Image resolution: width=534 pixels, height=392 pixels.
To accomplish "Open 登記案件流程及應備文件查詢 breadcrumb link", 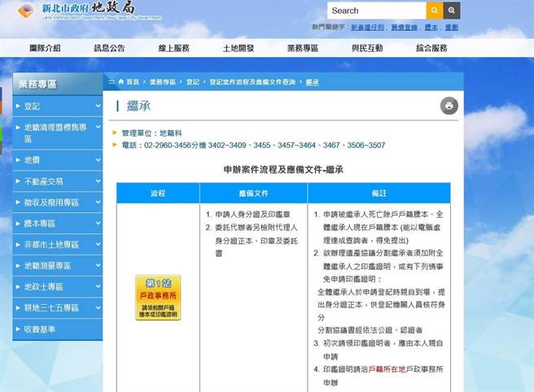I will 252,82.
